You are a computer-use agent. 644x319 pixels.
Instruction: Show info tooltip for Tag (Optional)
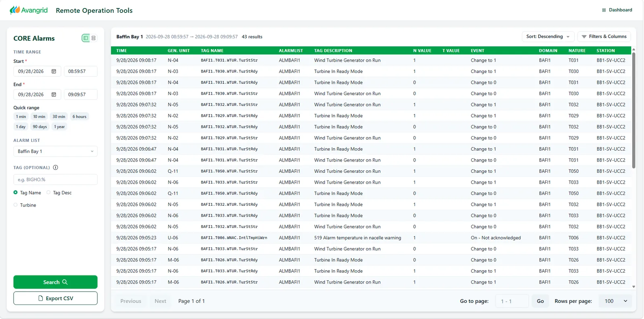[56, 168]
